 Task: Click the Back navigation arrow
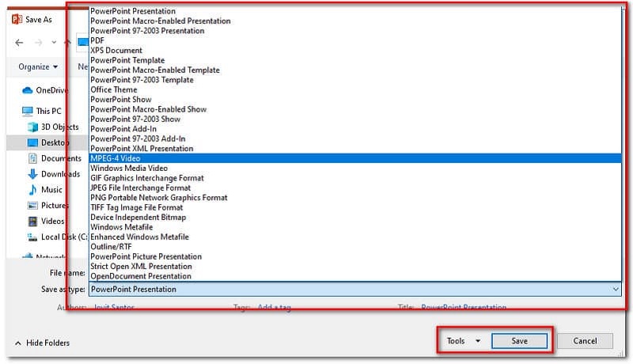coord(19,43)
